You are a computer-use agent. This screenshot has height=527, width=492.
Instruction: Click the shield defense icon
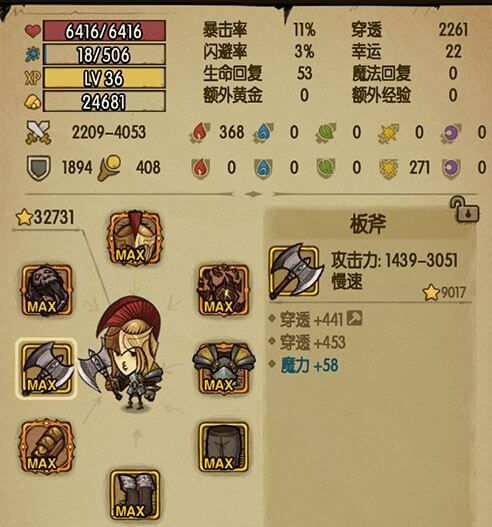(x=39, y=168)
